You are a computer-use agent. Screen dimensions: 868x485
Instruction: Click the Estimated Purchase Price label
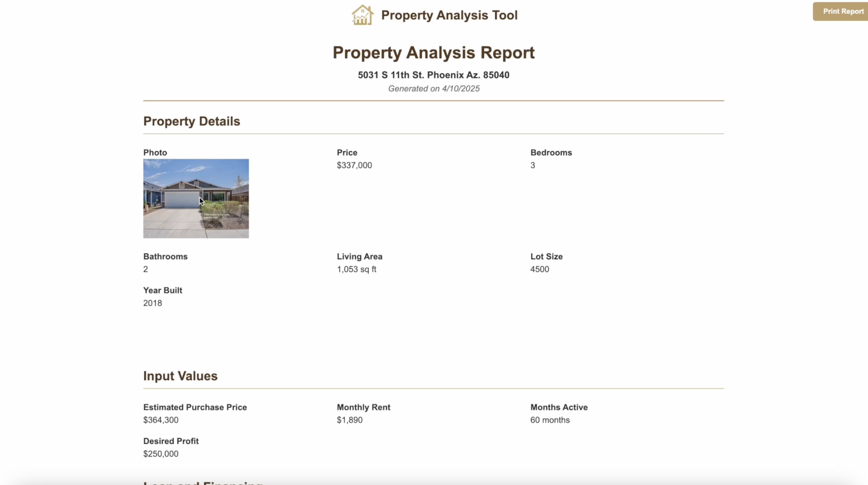pyautogui.click(x=195, y=407)
